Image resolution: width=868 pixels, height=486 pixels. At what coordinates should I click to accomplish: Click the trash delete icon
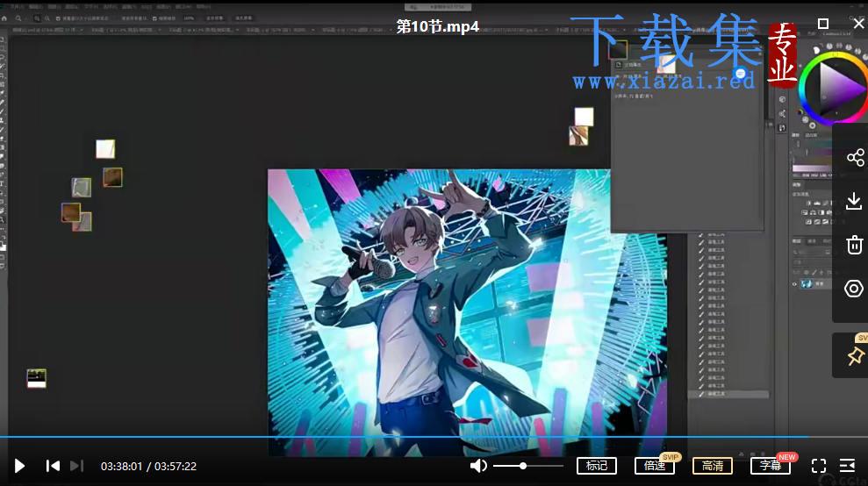pos(854,245)
